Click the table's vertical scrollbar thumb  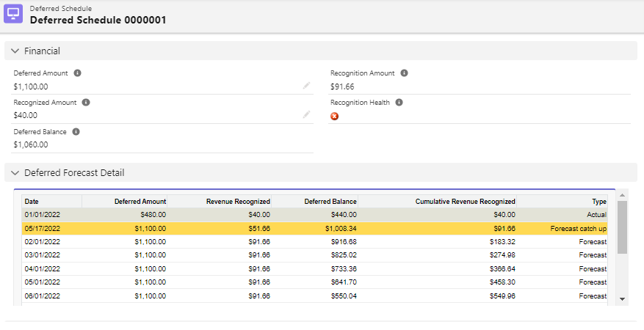(622, 227)
